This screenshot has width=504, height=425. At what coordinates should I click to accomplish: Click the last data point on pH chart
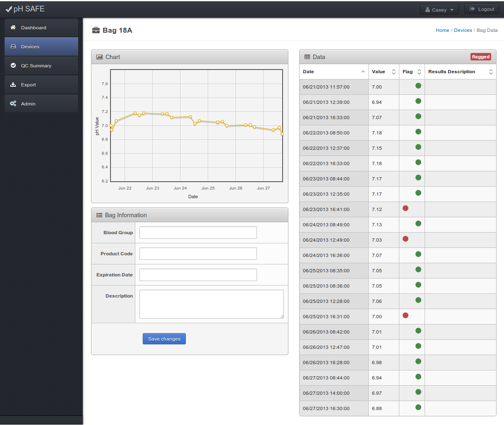click(x=282, y=134)
